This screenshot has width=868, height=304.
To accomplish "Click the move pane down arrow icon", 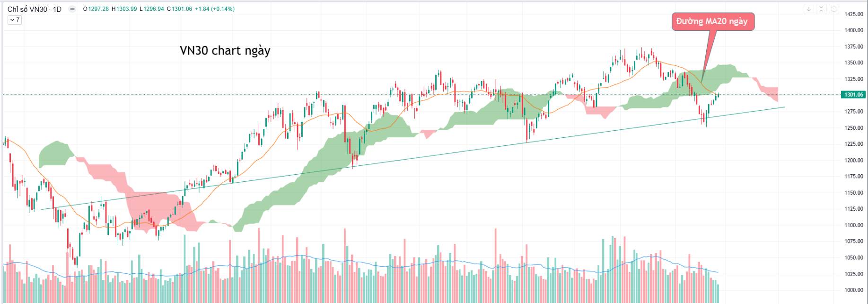I will coord(809,9).
